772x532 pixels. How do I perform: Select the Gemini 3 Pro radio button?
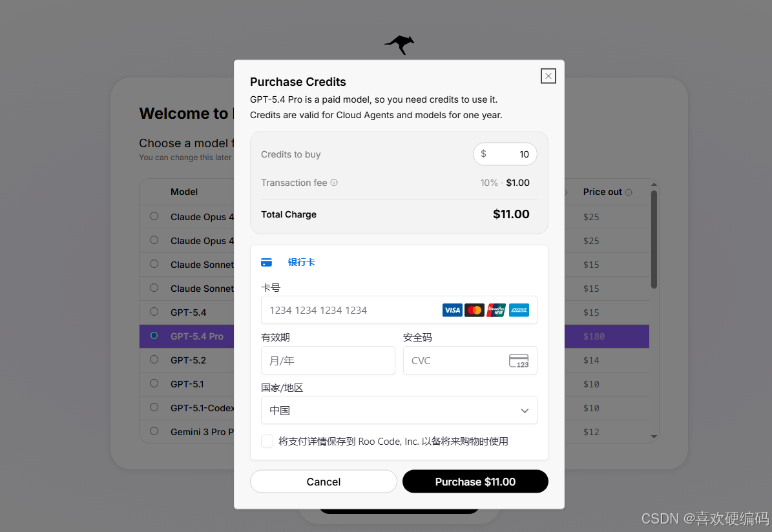point(154,431)
